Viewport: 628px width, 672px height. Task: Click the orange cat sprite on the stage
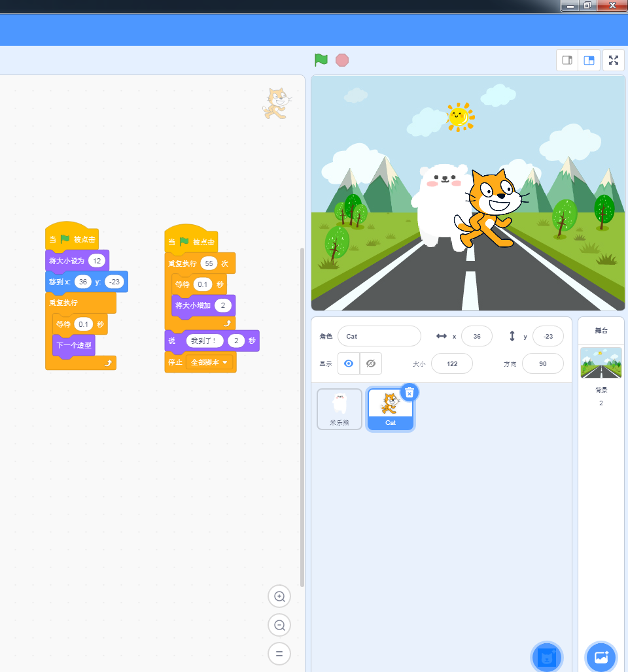tap(492, 209)
